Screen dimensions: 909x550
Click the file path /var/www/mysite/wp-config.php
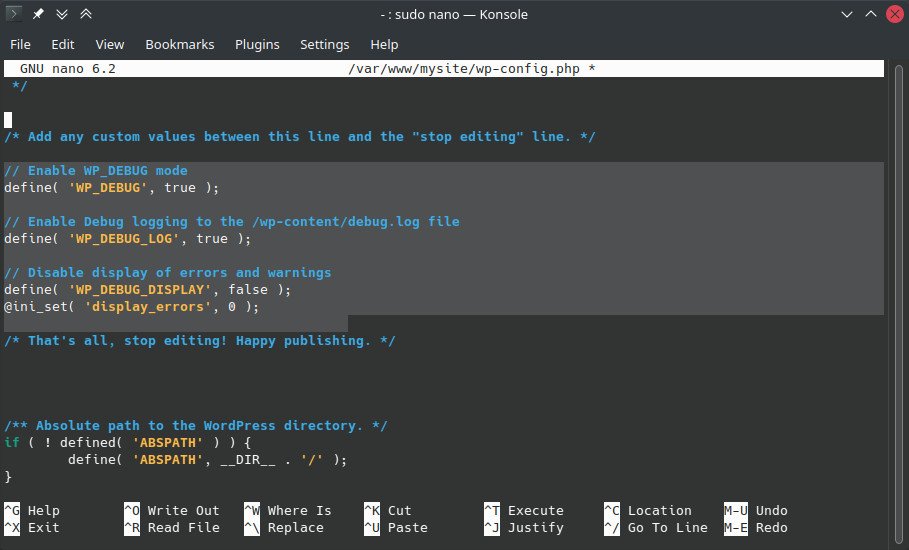click(x=464, y=69)
